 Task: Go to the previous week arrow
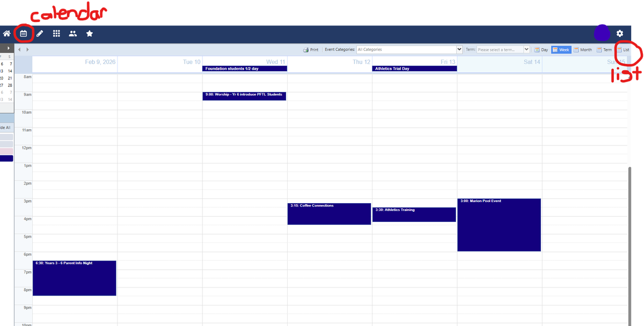click(x=20, y=50)
